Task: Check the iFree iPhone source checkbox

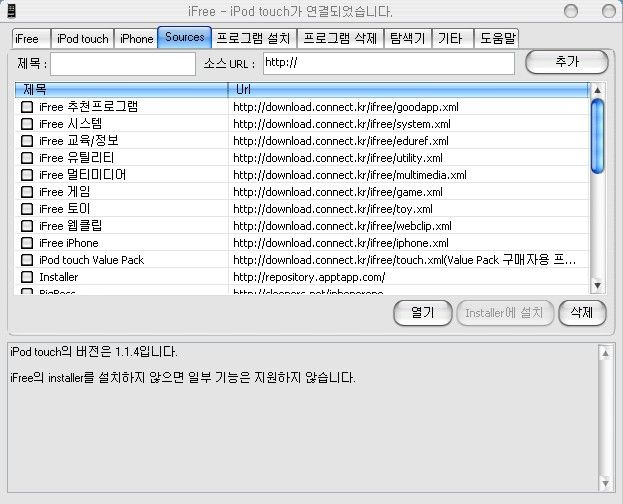Action: (x=27, y=243)
